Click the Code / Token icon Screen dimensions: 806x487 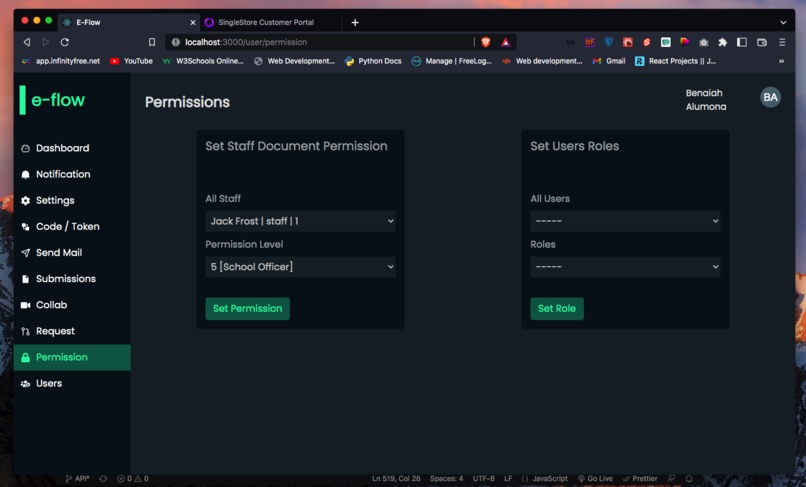(x=25, y=227)
